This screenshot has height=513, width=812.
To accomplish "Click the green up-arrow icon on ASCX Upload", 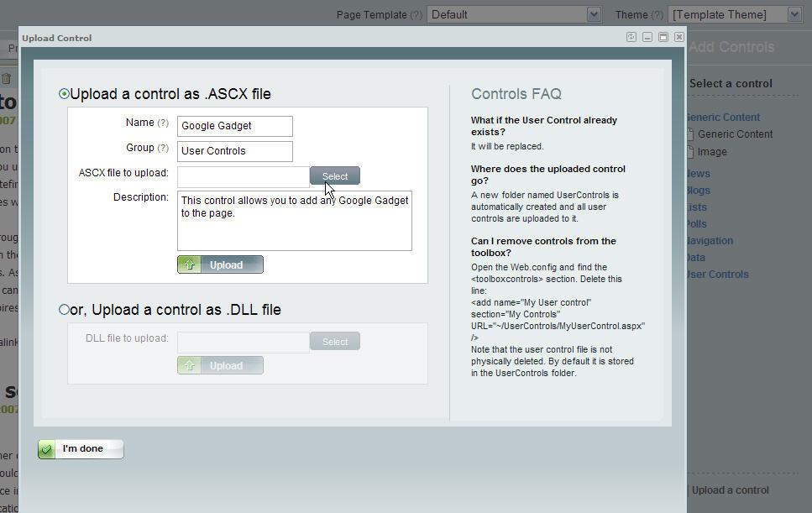I will click(x=190, y=264).
